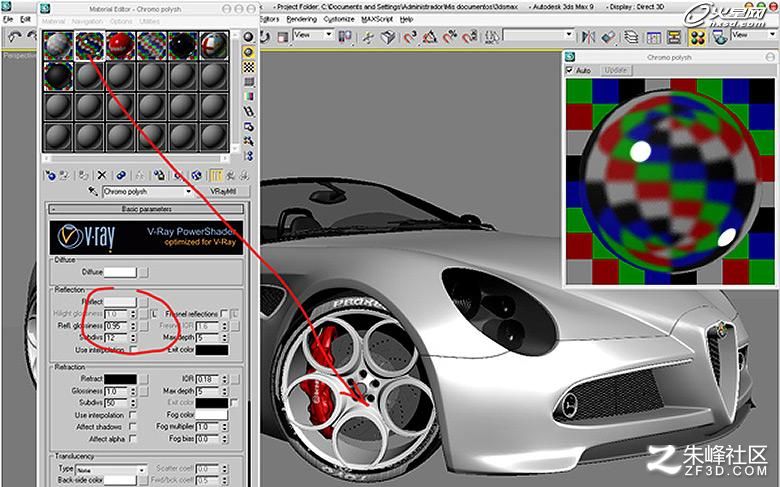Click Put Material to Scene icon
Image resolution: width=780 pixels, height=487 pixels.
pyautogui.click(x=65, y=175)
